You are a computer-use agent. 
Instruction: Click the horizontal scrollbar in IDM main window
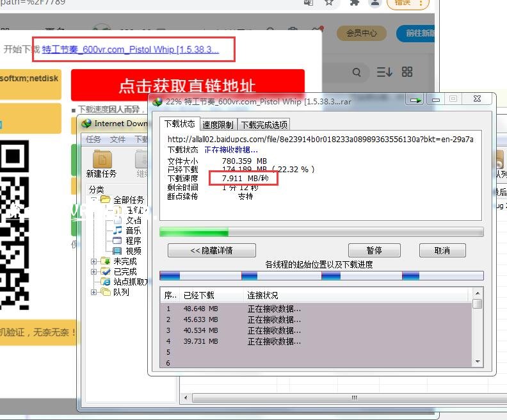(350, 398)
